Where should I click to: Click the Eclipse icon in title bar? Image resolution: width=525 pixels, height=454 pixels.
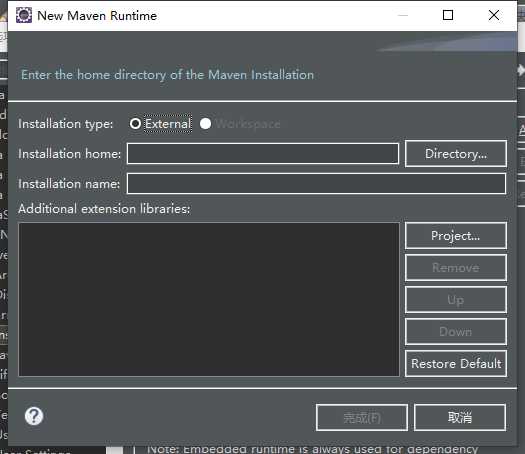[x=24, y=15]
